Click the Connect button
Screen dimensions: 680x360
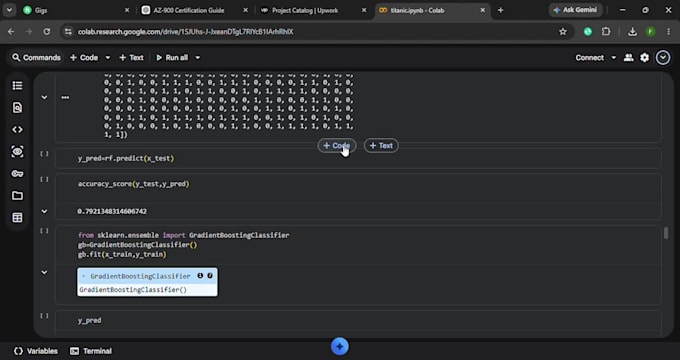pyautogui.click(x=589, y=57)
